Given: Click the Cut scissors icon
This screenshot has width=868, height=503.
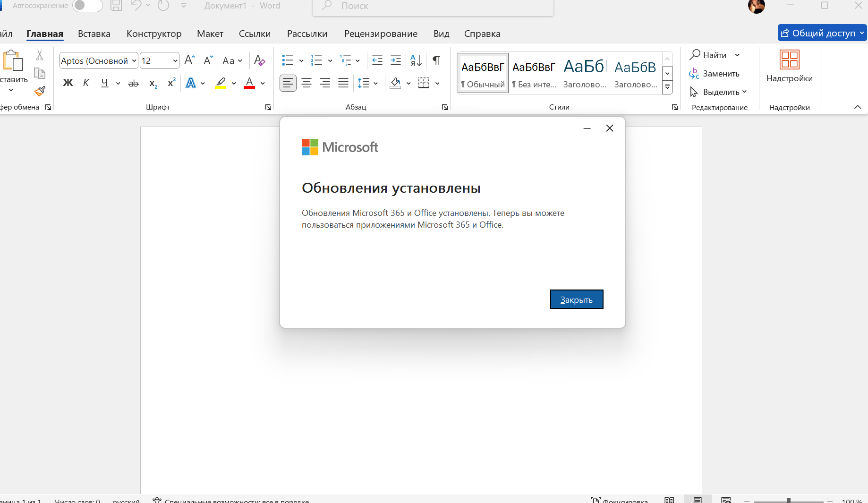Looking at the screenshot, I should click(x=40, y=55).
